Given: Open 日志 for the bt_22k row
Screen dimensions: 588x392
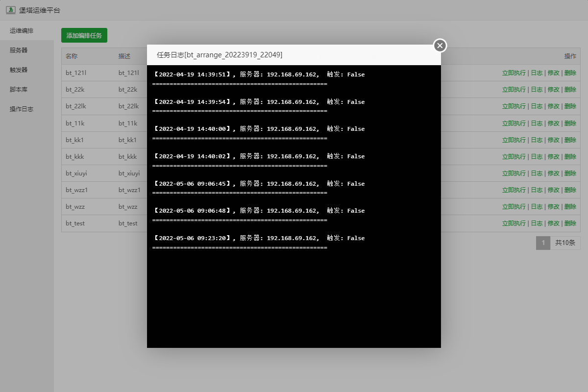Looking at the screenshot, I should click(x=537, y=90).
